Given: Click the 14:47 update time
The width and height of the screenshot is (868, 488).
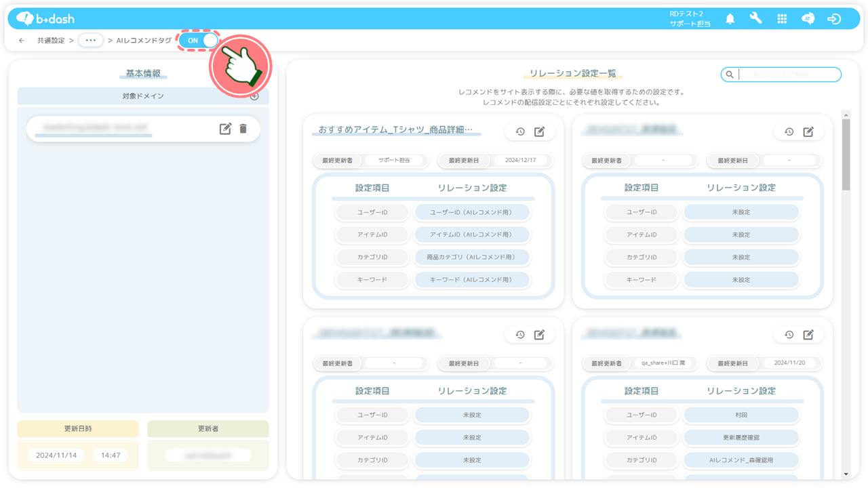Looking at the screenshot, I should (111, 455).
